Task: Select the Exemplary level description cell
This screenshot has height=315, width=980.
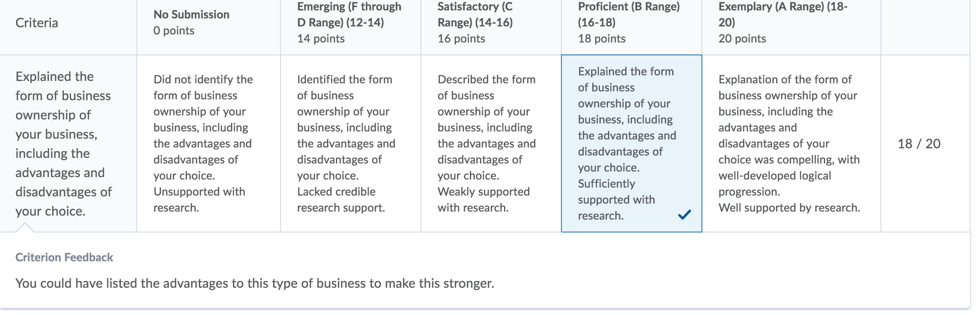Action: 791,143
